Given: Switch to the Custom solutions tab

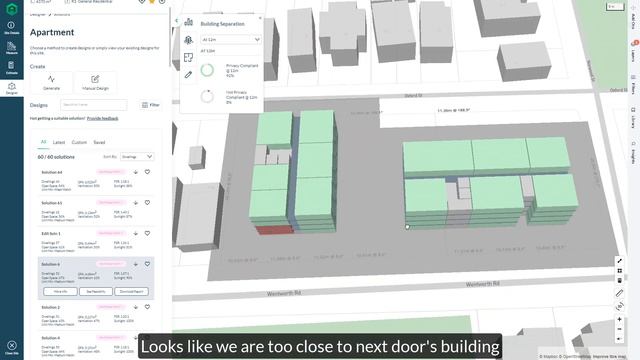Looking at the screenshot, I should click(79, 142).
